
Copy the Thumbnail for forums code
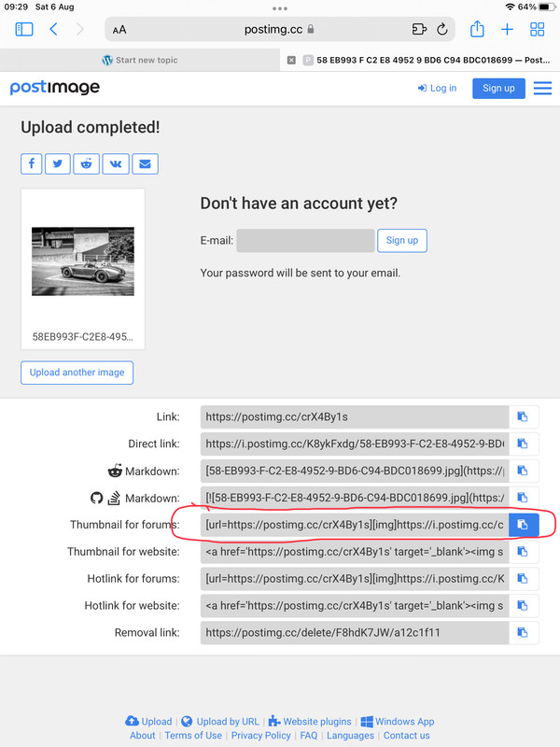click(524, 525)
